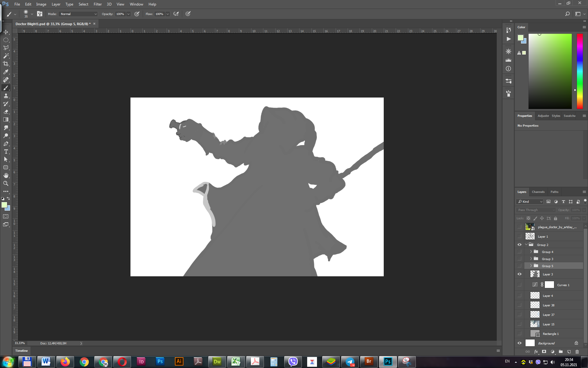Open the Select menu

(83, 4)
